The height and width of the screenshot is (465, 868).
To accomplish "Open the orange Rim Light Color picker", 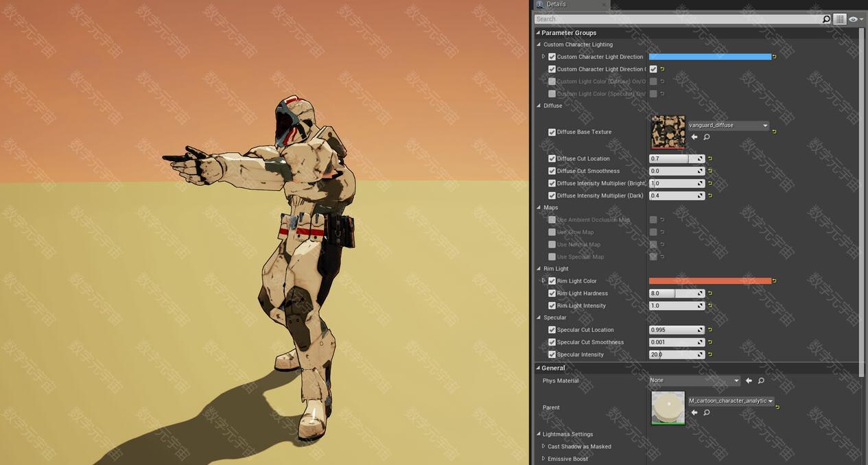I will (710, 281).
